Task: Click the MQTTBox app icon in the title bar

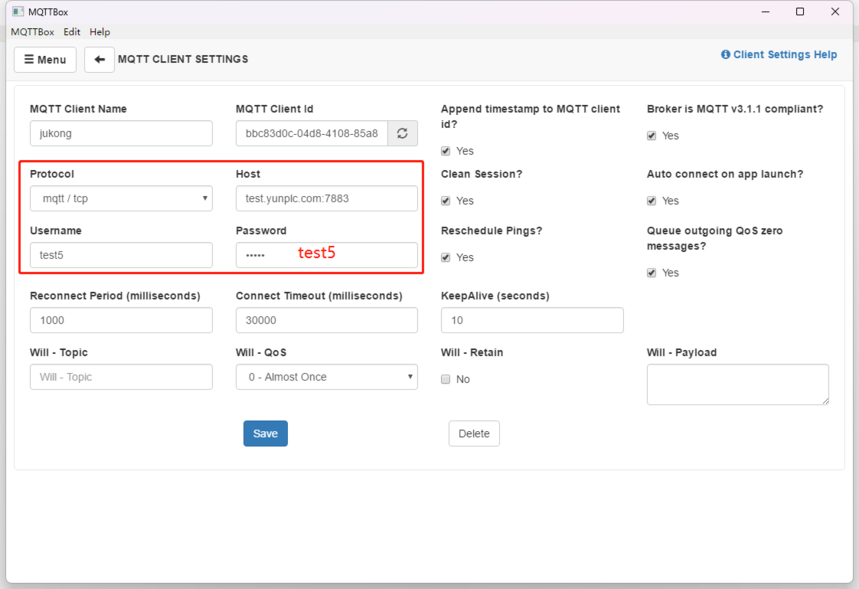Action: coord(18,12)
